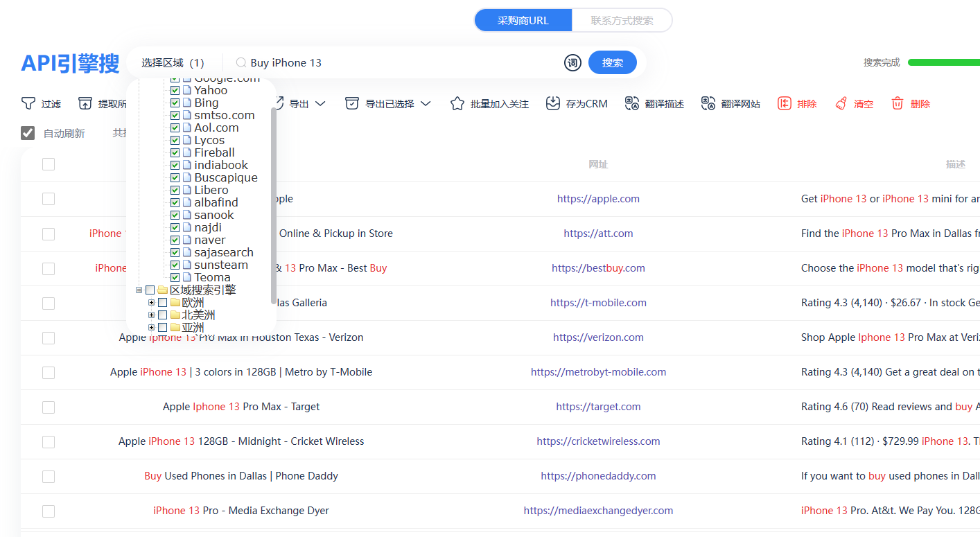Click the Yahoo page icon in tree
This screenshot has width=980, height=537.
[187, 90]
